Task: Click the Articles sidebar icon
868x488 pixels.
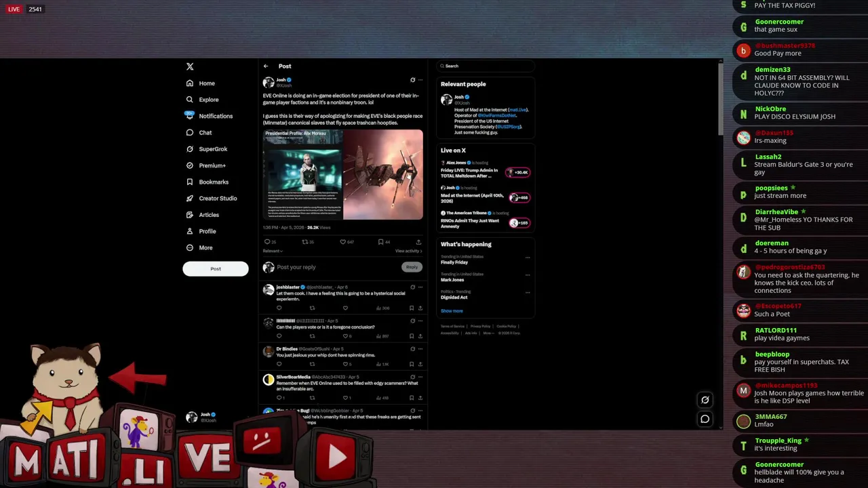Action: click(x=190, y=215)
